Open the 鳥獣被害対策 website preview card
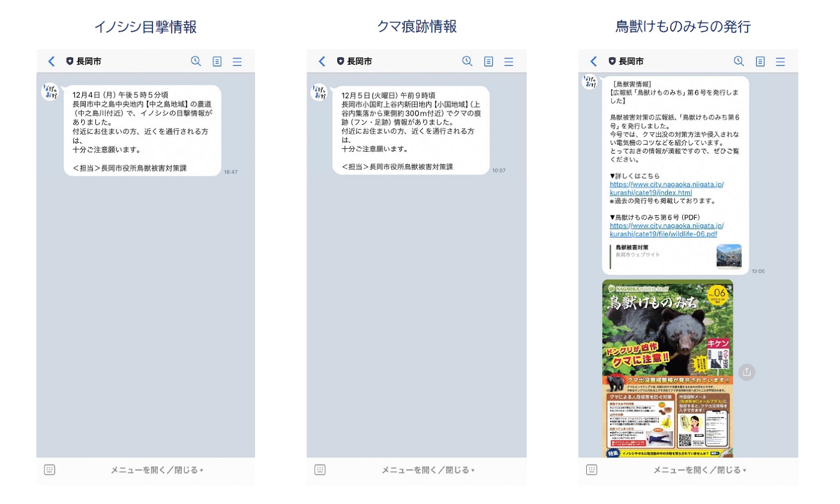 click(x=676, y=256)
